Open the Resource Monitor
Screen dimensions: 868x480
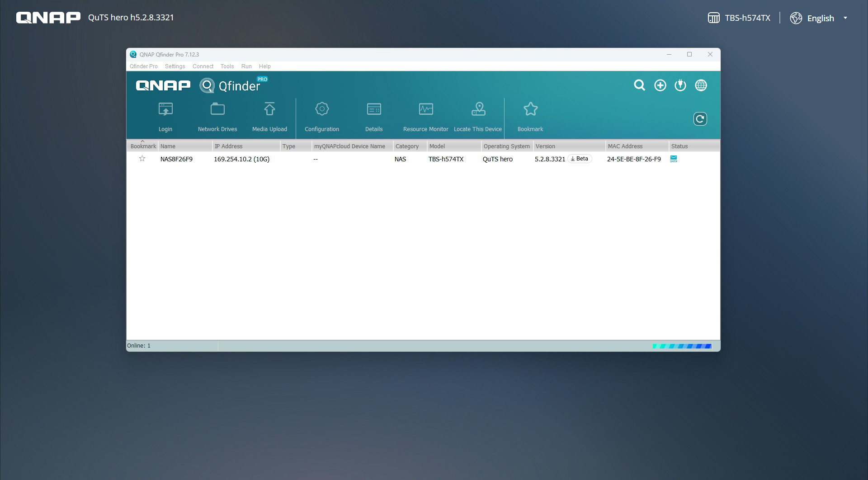click(x=426, y=110)
